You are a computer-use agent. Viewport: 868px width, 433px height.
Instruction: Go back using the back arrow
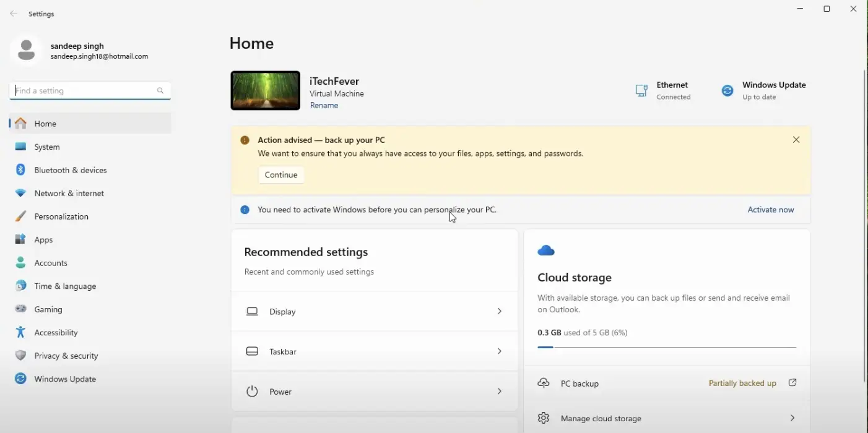point(14,14)
